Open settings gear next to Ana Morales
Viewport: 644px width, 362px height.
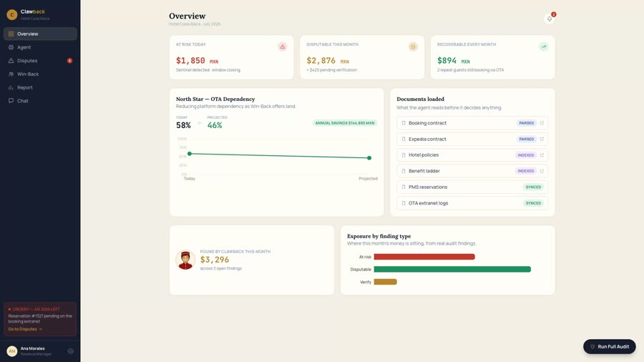tap(71, 351)
